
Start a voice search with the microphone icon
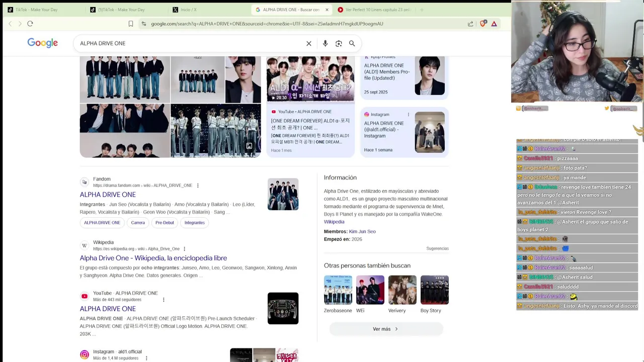coord(325,44)
